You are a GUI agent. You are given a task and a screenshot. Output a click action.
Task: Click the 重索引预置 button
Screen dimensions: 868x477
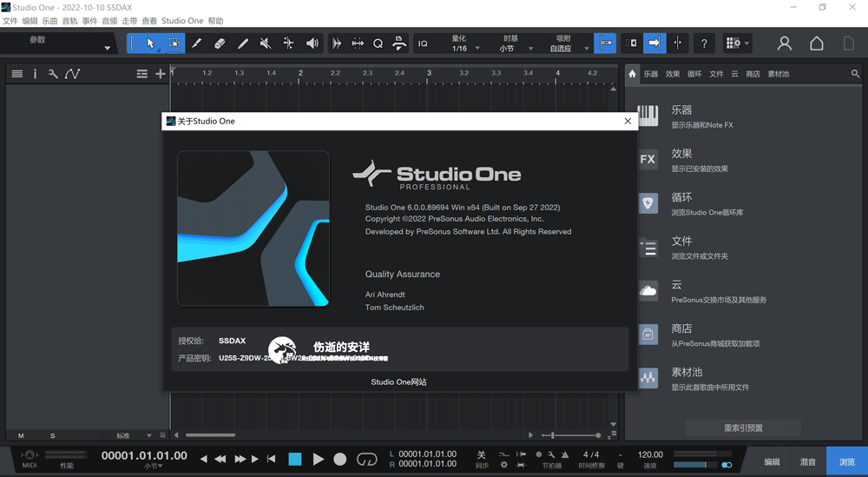744,427
